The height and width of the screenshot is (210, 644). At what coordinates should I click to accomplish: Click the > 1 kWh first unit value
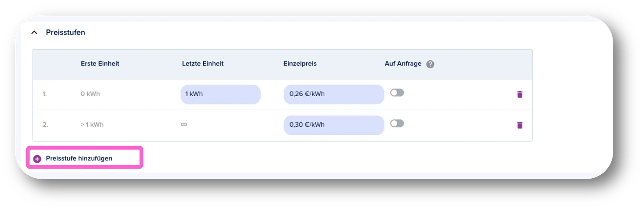pyautogui.click(x=92, y=125)
